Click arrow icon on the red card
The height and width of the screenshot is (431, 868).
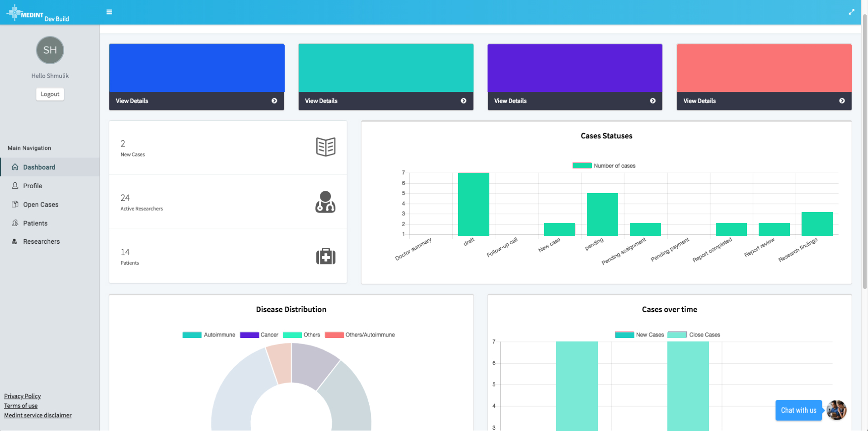[x=842, y=101]
